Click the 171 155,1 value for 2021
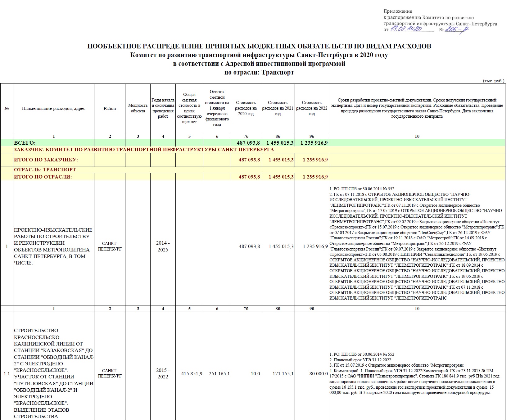 point(281,374)
